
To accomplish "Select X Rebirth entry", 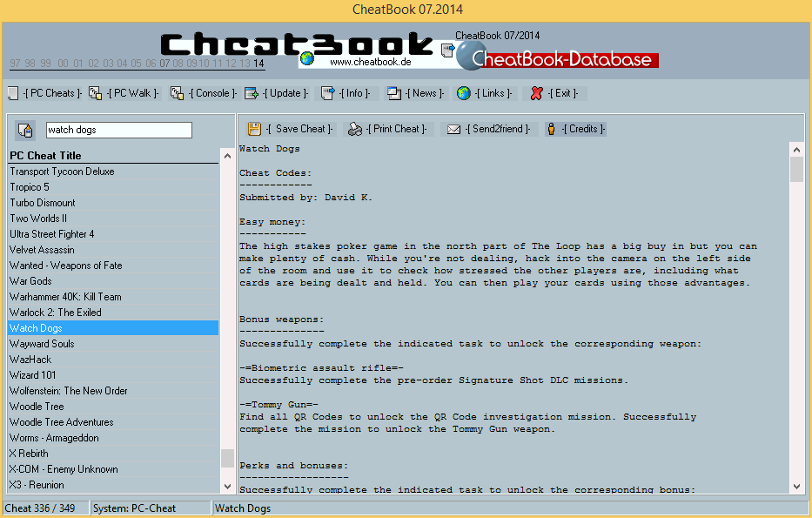I will pos(114,454).
